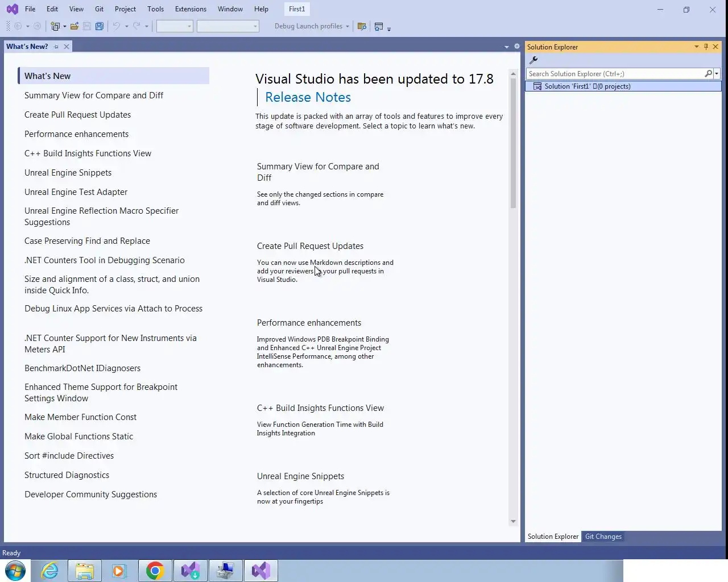728x582 pixels.
Task: Open the Extensions menu
Action: [191, 9]
